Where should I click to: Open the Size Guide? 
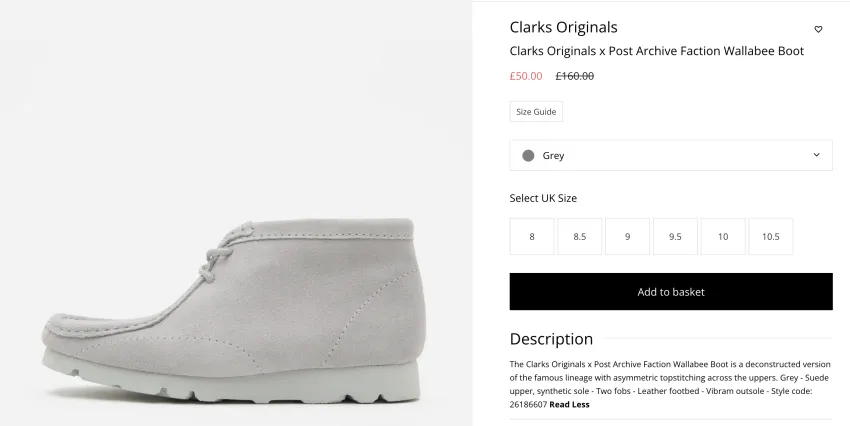coord(536,112)
